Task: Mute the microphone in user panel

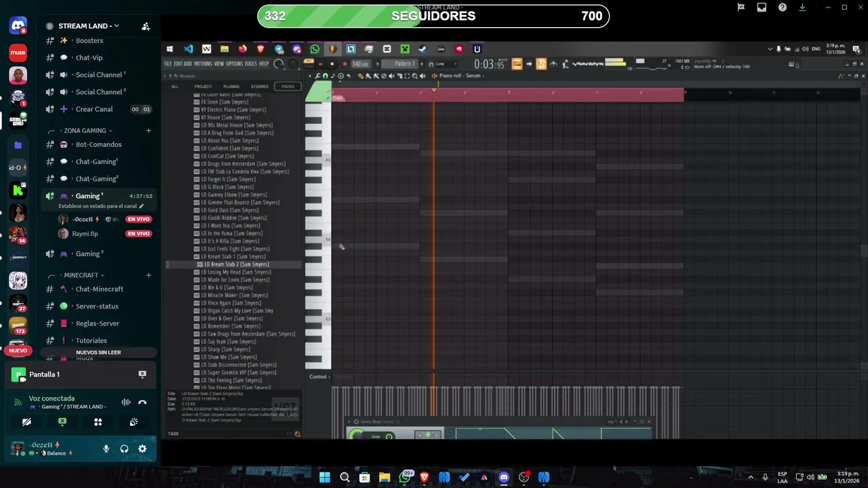Action: tap(106, 449)
